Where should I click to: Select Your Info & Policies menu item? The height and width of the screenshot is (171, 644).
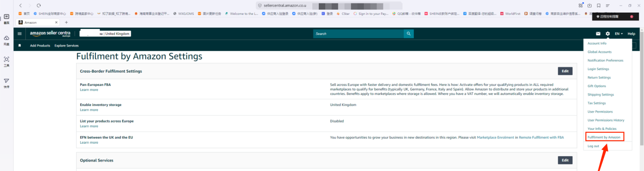tap(602, 129)
